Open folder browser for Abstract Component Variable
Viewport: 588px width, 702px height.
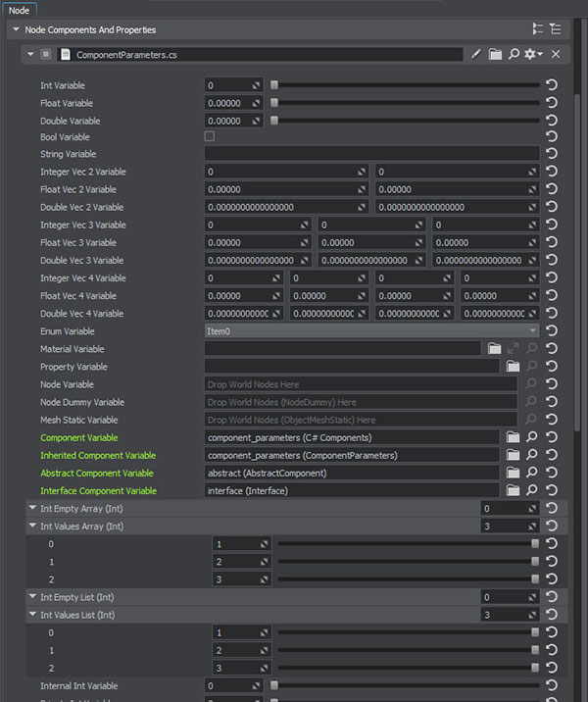tap(513, 473)
